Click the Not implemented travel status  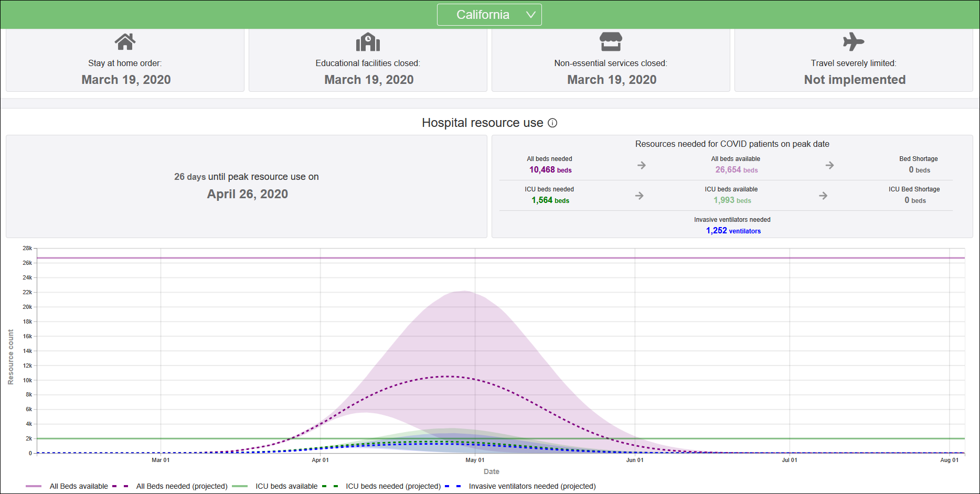pyautogui.click(x=855, y=80)
